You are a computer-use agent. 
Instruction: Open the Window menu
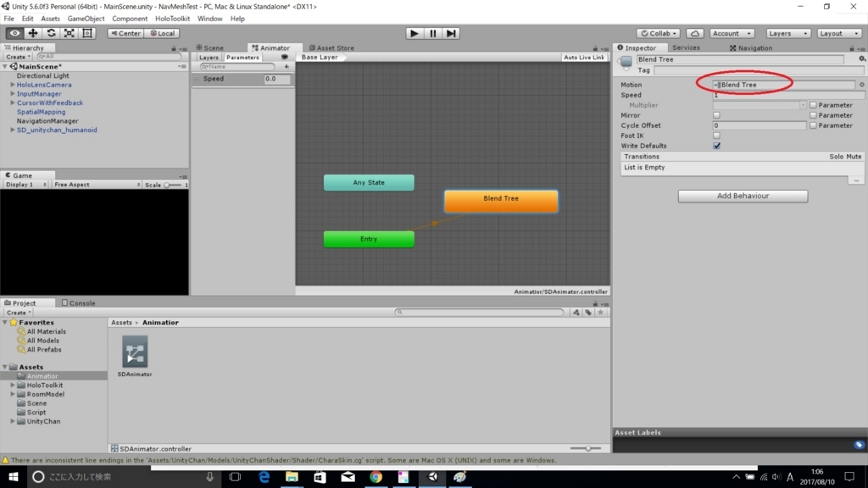pos(210,19)
